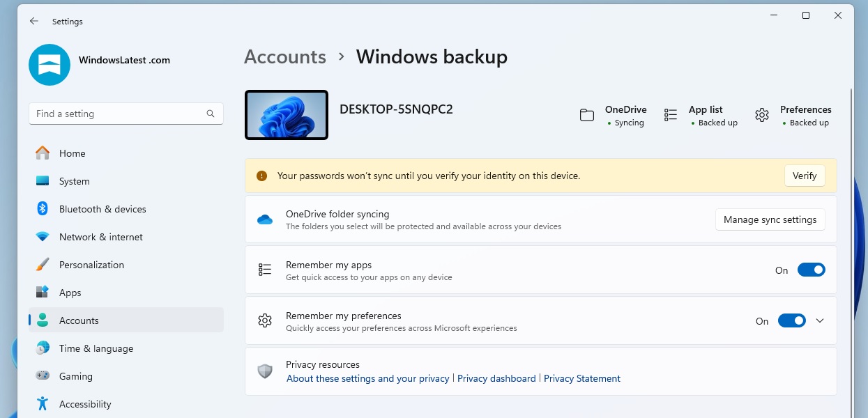Screen dimensions: 868x418
Task: Click the OneDrive folder syncing title
Action: click(337, 214)
